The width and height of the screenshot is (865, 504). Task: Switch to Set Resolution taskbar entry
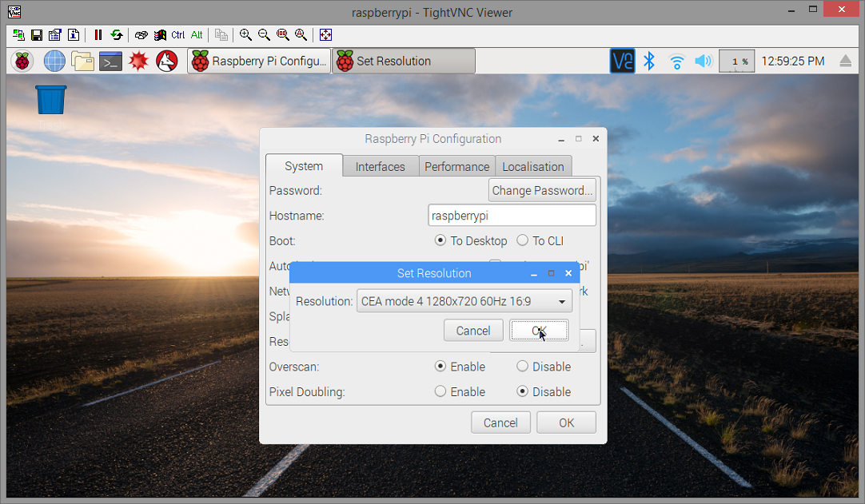click(403, 62)
